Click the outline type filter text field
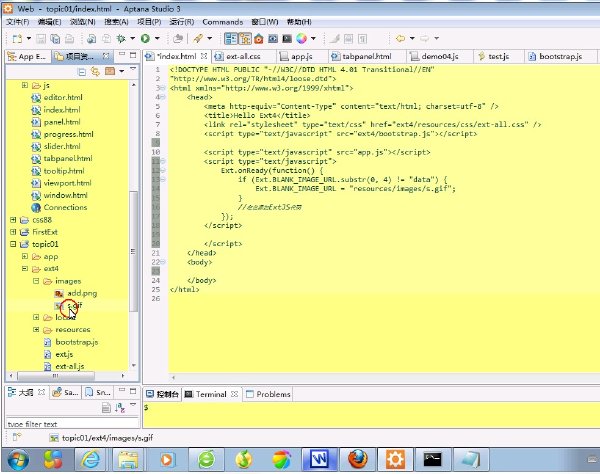The height and width of the screenshot is (474, 600). pos(72,424)
